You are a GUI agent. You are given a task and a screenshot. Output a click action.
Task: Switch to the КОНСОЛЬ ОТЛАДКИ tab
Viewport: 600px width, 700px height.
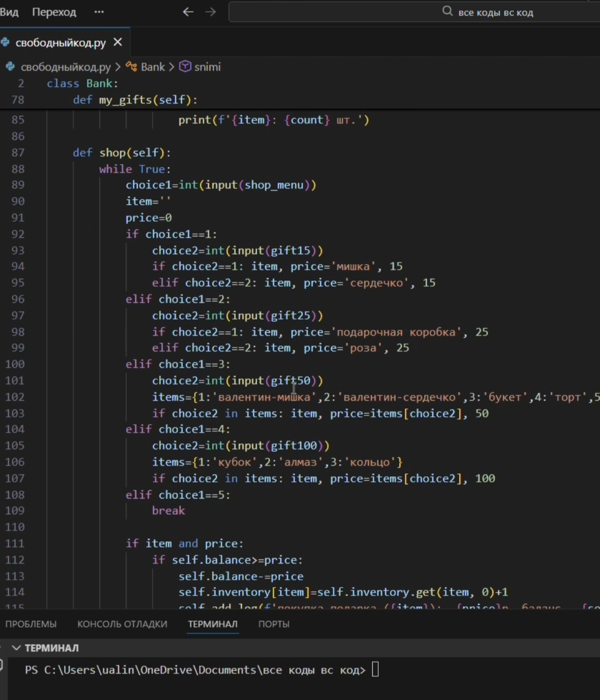click(122, 624)
